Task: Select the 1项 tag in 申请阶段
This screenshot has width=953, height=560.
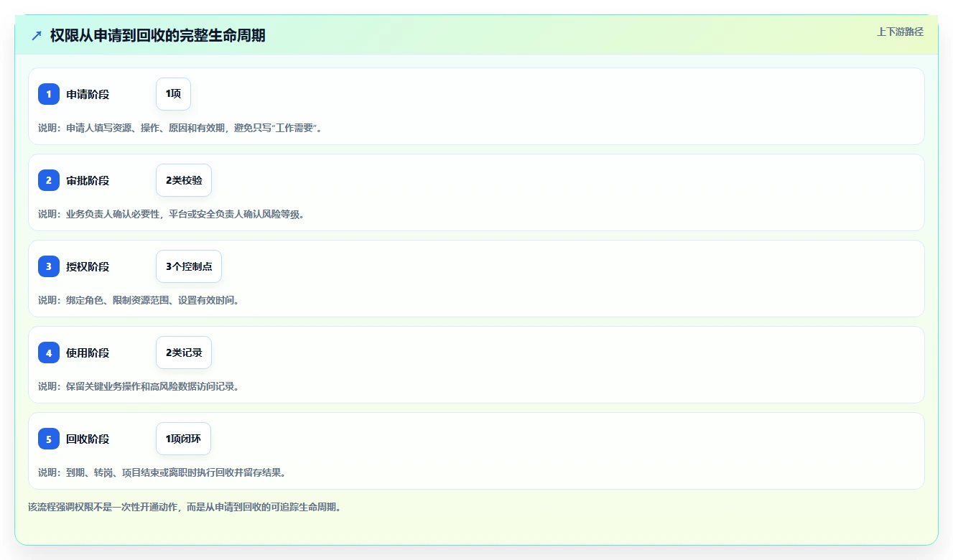Action: click(173, 94)
